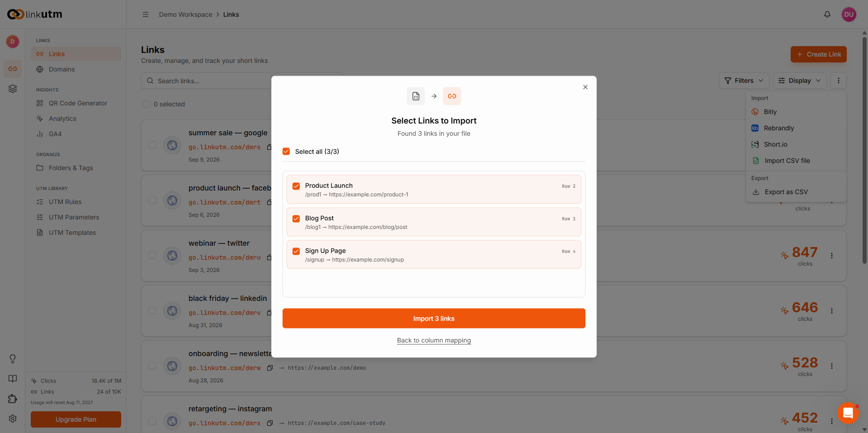The width and height of the screenshot is (868, 433).
Task: Click the open book icon in left rail
Action: 13,379
